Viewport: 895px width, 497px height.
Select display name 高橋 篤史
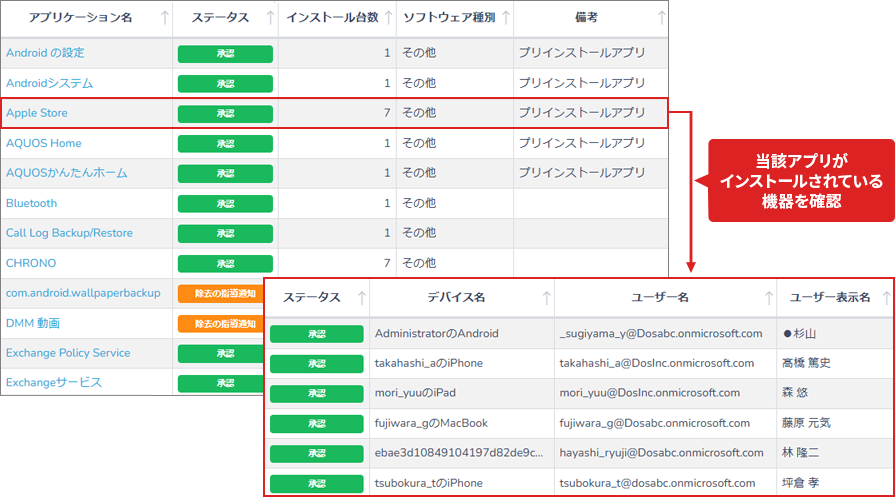pos(806,363)
